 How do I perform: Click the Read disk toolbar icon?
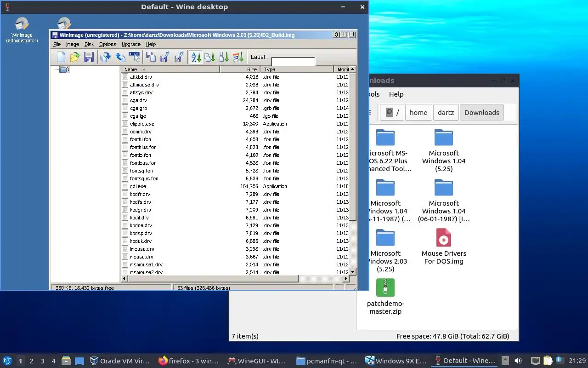pos(151,57)
